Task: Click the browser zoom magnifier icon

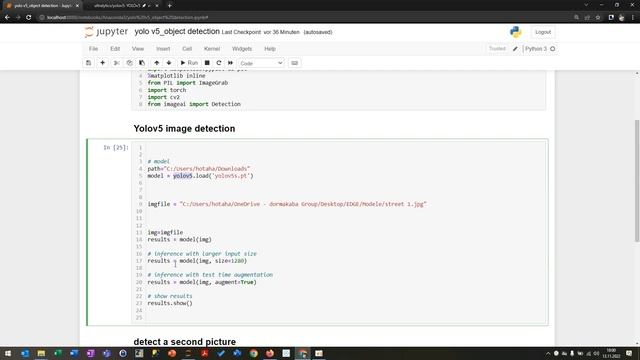Action: click(x=576, y=18)
